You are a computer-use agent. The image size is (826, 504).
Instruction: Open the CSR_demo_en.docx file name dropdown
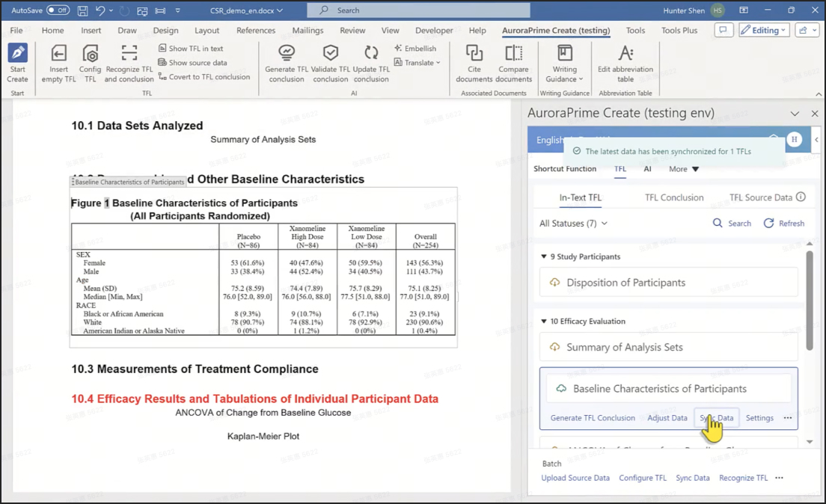[246, 10]
